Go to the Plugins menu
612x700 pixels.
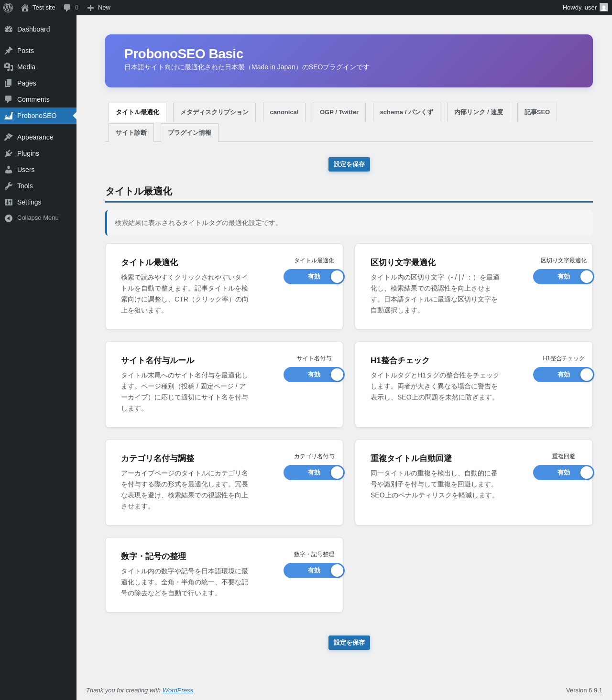38,153
